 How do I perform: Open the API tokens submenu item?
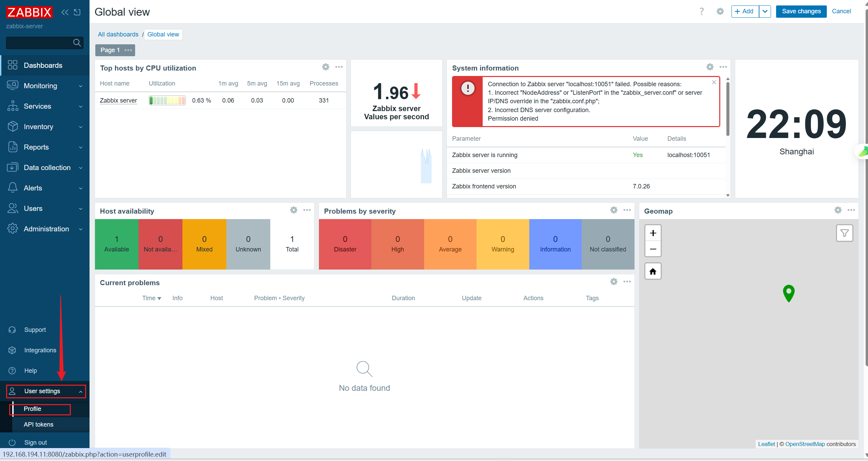coord(51,425)
